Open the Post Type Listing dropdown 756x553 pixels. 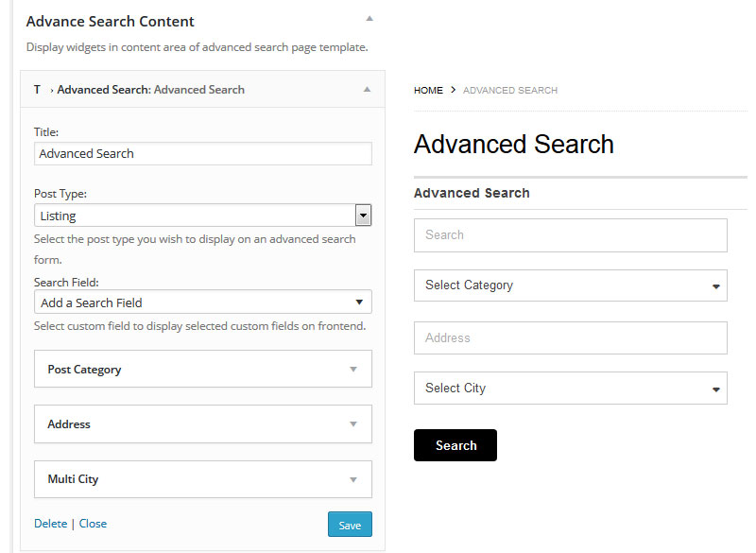[x=203, y=216]
